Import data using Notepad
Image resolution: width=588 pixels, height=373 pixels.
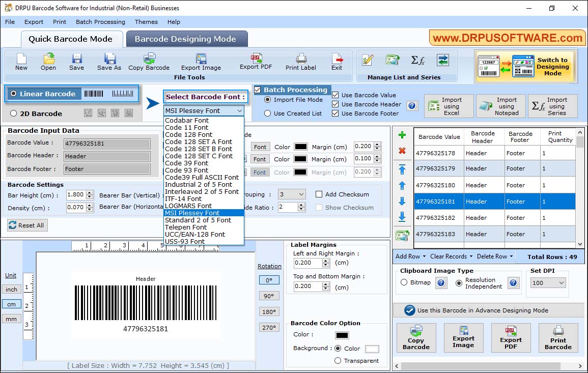coord(500,106)
